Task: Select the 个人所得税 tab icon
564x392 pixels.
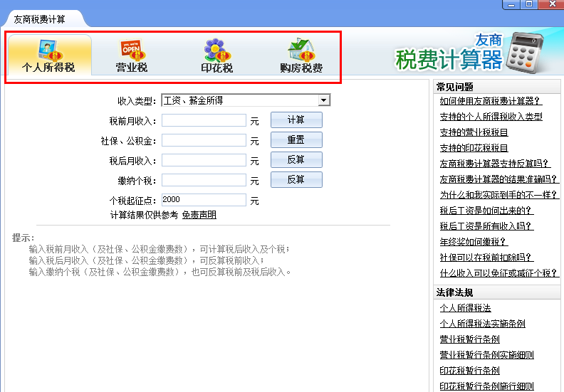Action: (x=49, y=55)
